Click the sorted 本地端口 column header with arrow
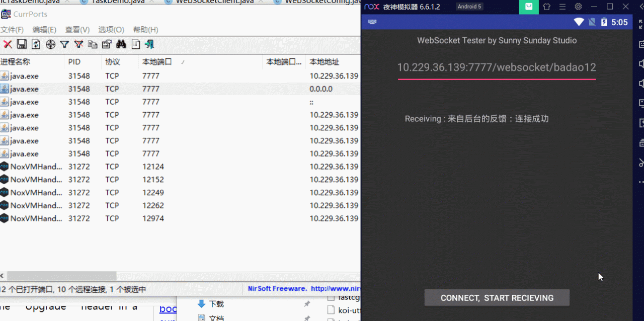The image size is (644, 321). (x=201, y=62)
